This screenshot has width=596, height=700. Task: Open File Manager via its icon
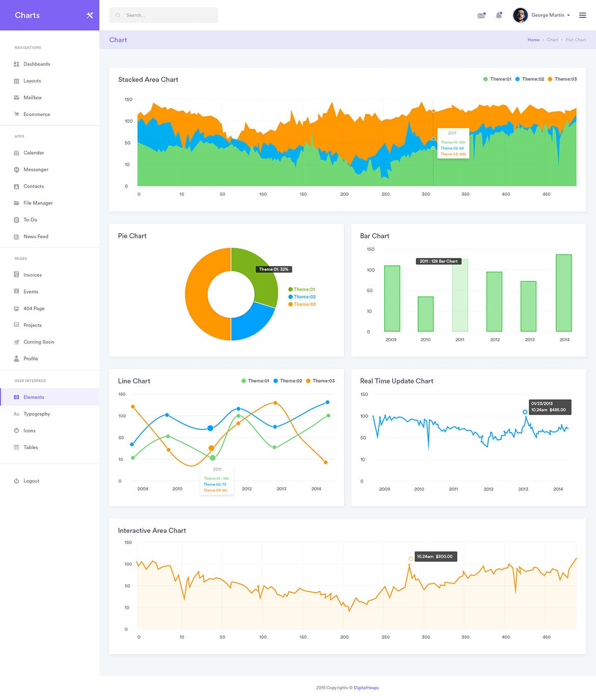coord(16,203)
